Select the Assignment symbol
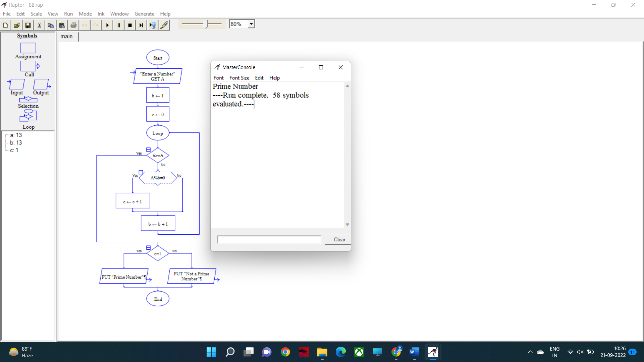Image resolution: width=644 pixels, height=362 pixels. [x=28, y=48]
